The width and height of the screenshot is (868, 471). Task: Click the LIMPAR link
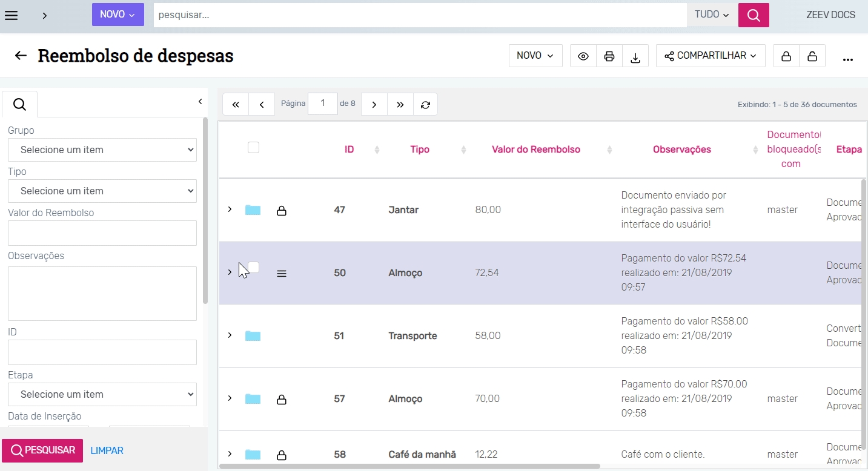point(107,450)
